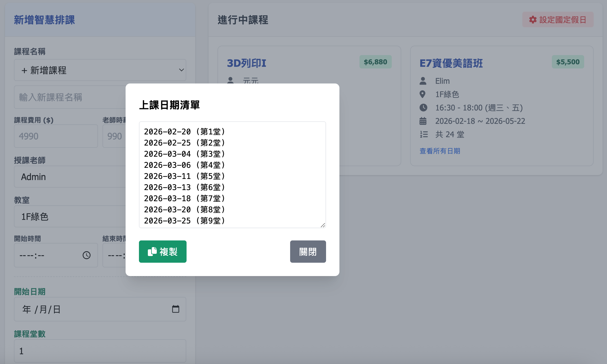This screenshot has width=607, height=364.
Task: Expand the 課程名稱 dropdown showing 新增課程
Action: (100, 70)
